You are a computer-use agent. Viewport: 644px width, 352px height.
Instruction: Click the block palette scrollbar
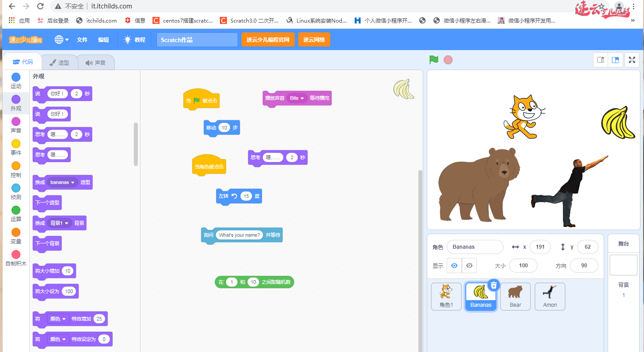coord(136,144)
